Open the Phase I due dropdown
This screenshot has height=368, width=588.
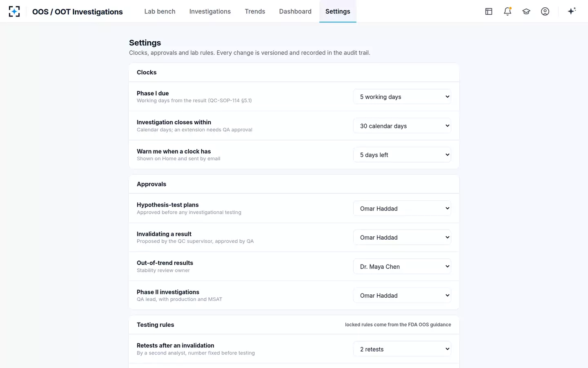coord(402,97)
